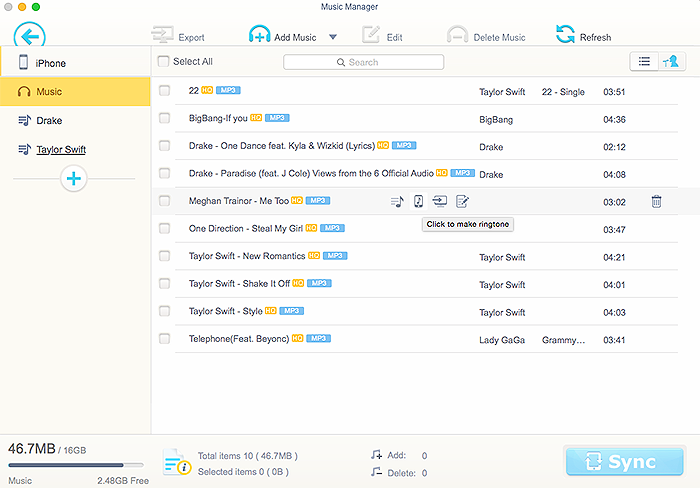Click export-to-computer icon on Meghan Trainor row
The width and height of the screenshot is (700, 488).
click(440, 201)
